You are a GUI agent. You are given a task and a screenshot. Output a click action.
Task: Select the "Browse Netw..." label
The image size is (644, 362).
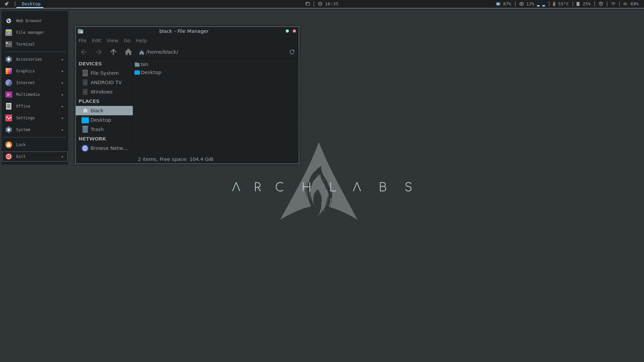(109, 148)
